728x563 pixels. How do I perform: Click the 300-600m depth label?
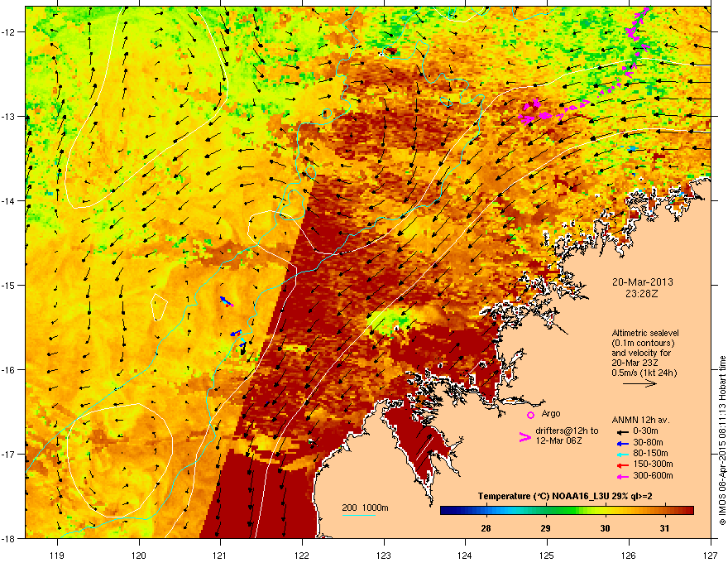tap(653, 475)
